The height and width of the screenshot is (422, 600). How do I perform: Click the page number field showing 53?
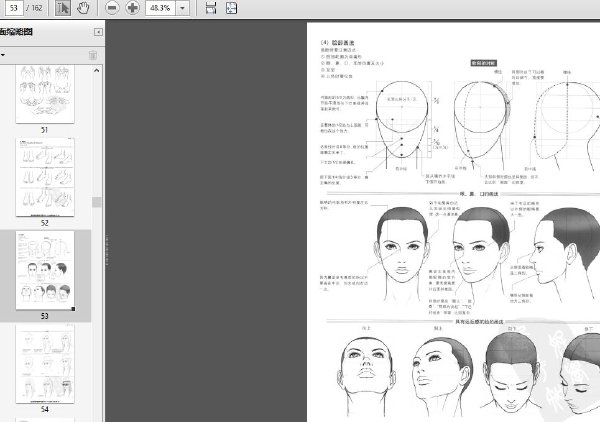pos(13,8)
